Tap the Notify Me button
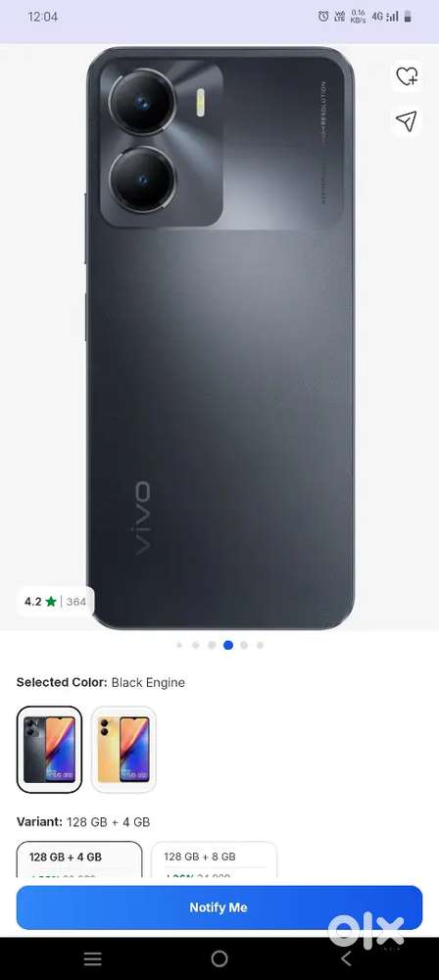Viewport: 439px width, 980px height. (219, 907)
